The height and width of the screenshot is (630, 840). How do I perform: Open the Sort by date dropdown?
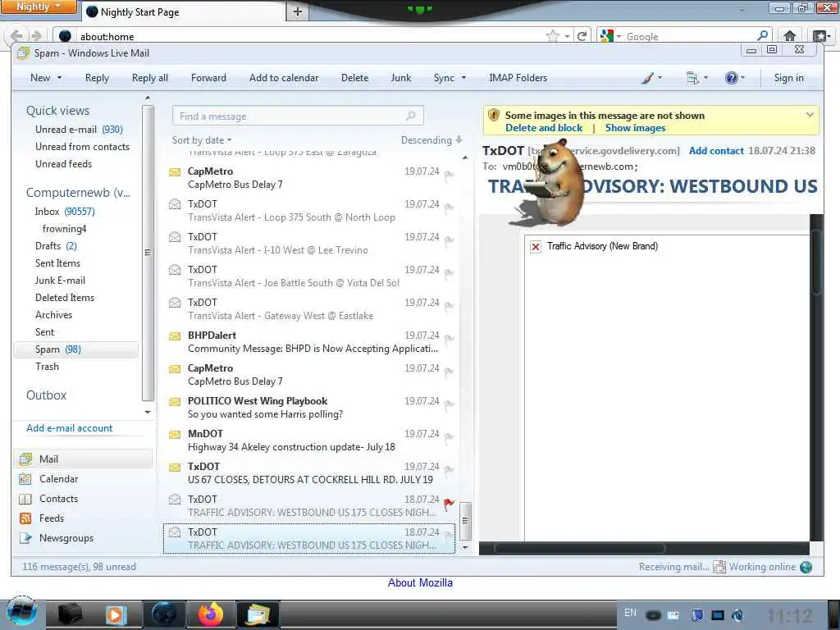click(202, 140)
